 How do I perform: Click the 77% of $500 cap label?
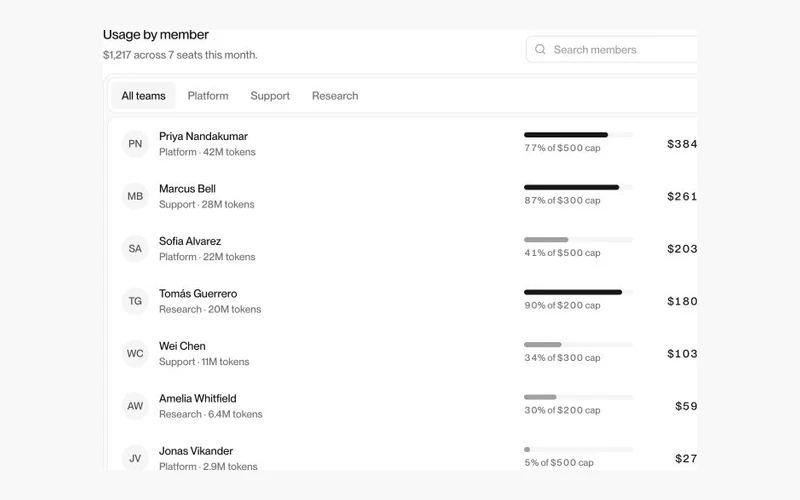click(562, 148)
